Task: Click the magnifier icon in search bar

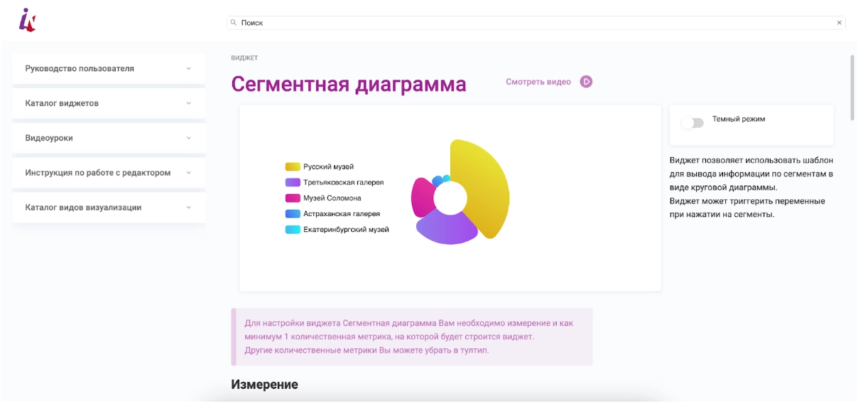Action: point(234,23)
